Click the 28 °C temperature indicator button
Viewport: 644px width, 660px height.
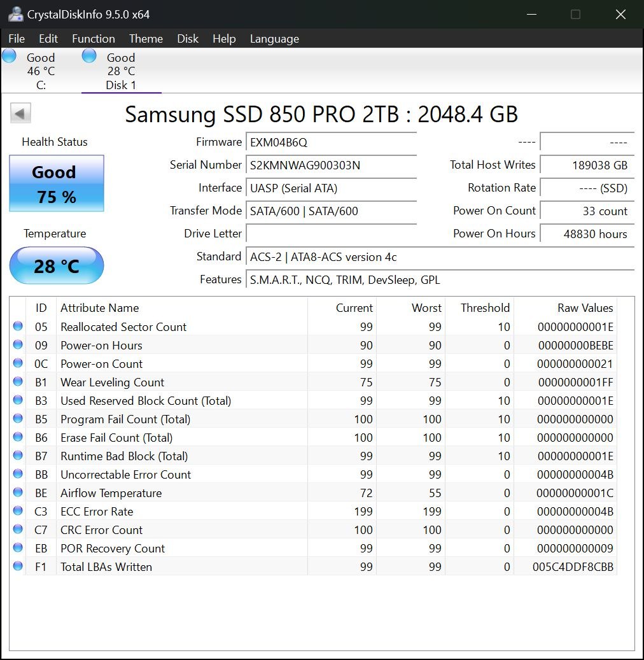point(57,265)
